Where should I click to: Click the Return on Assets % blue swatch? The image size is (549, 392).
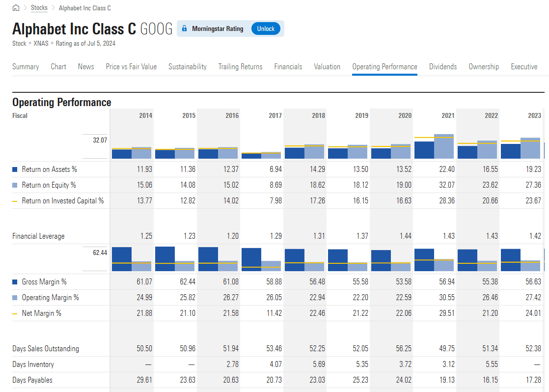[x=15, y=169]
